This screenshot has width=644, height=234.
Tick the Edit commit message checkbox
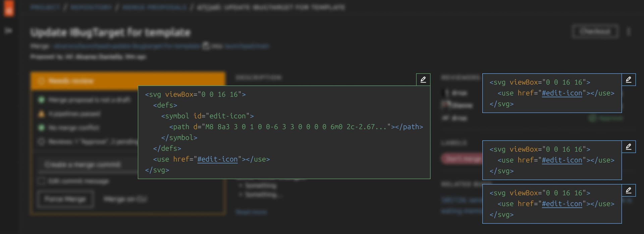click(x=42, y=181)
